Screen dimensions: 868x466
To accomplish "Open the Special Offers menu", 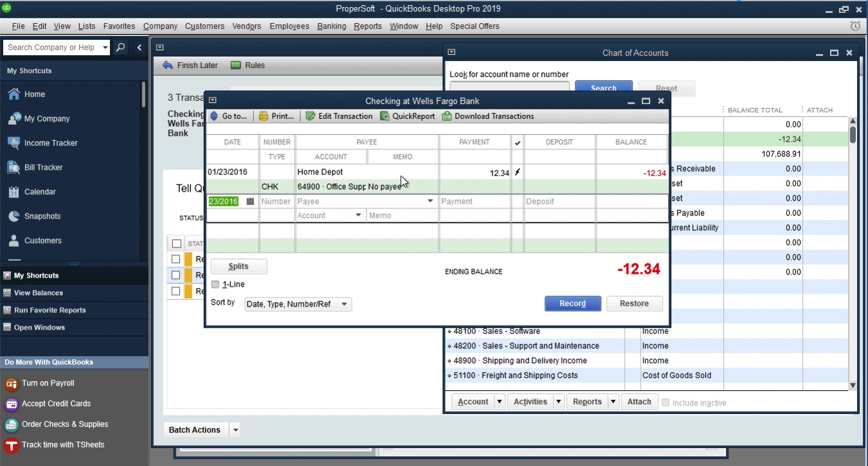I will click(475, 26).
